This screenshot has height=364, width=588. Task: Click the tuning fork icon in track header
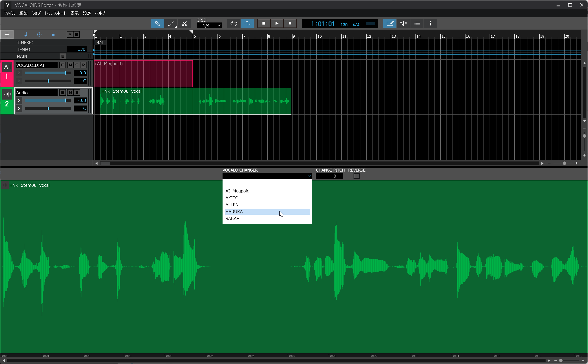pyautogui.click(x=53, y=34)
